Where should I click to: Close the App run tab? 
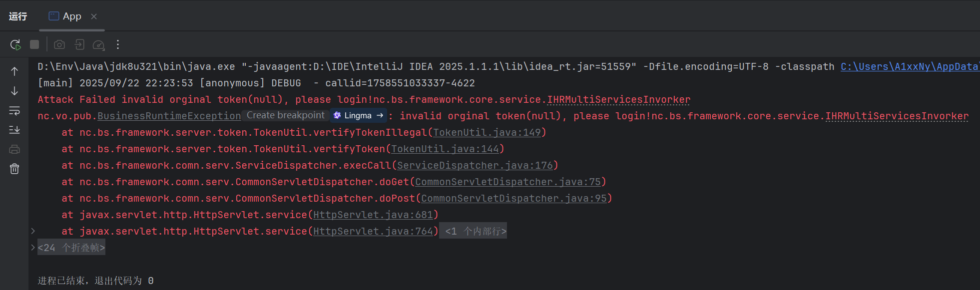point(94,16)
